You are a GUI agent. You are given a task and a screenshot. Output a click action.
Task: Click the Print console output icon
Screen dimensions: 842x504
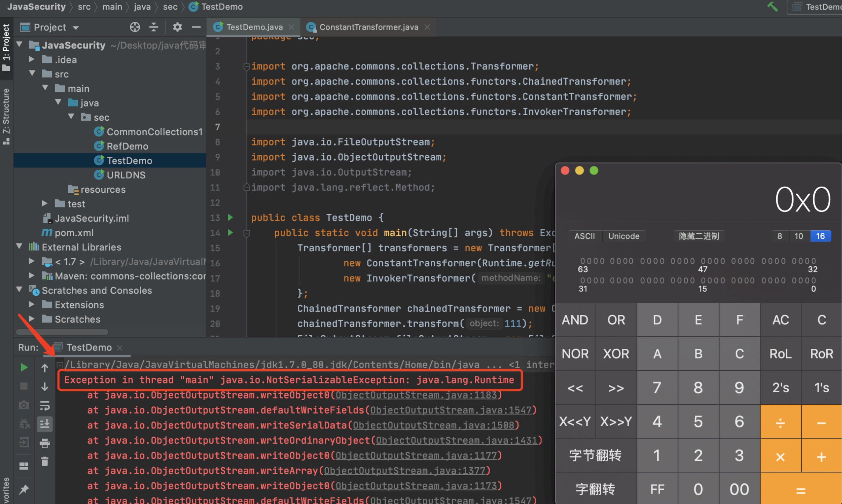point(45,443)
